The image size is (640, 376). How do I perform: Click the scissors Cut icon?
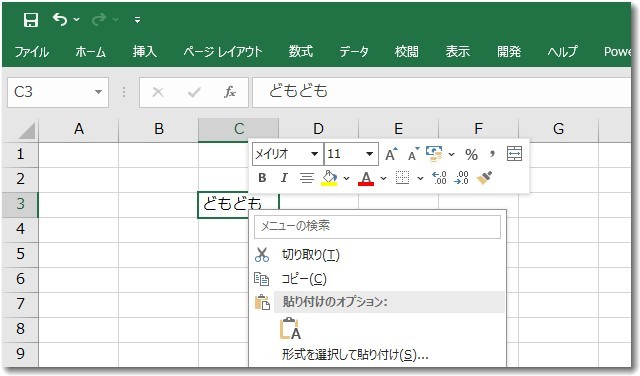pos(262,255)
